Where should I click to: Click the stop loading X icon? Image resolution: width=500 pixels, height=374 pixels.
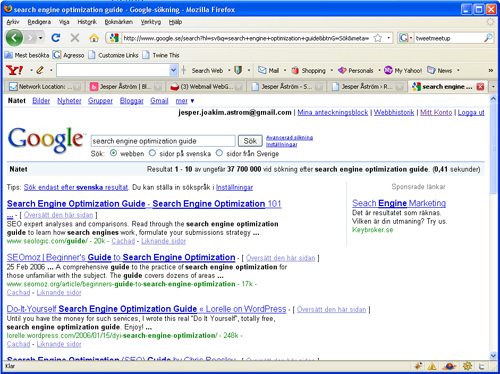[x=75, y=38]
